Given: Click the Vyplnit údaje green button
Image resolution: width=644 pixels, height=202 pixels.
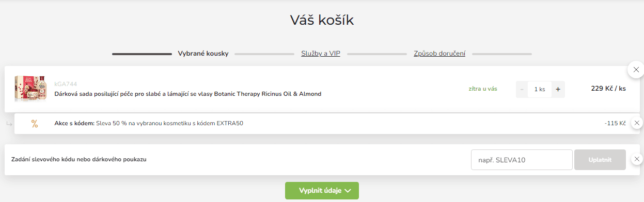Looking at the screenshot, I should click(x=322, y=191).
